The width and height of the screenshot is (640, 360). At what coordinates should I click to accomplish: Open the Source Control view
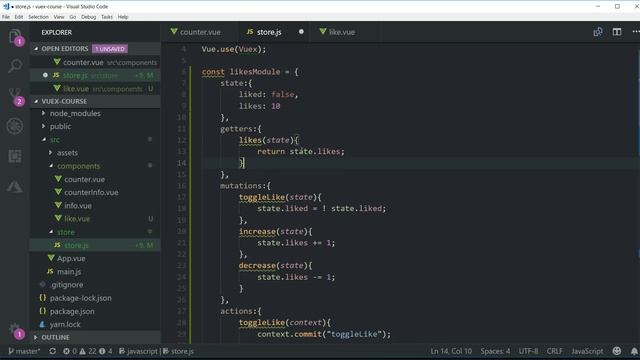pyautogui.click(x=15, y=96)
